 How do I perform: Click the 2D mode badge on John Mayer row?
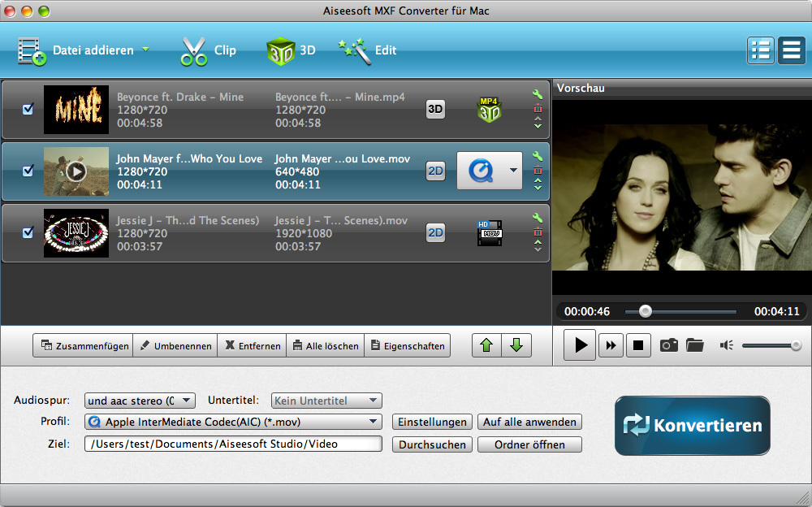(x=435, y=171)
